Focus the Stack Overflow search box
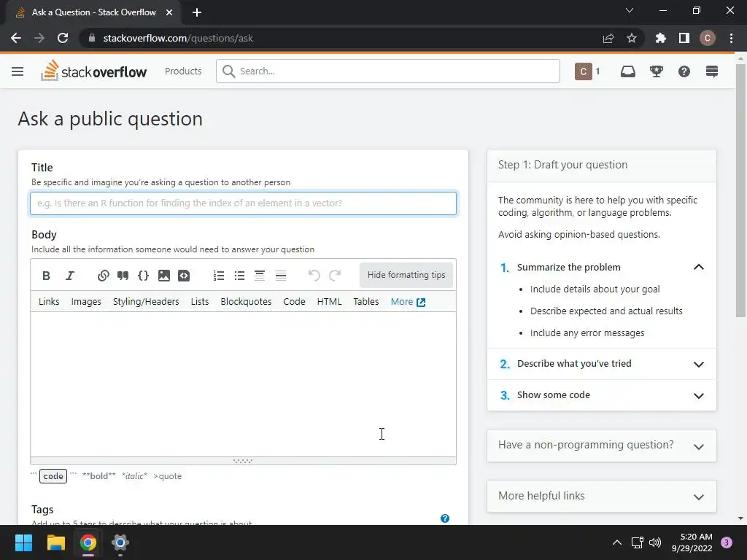 click(388, 71)
